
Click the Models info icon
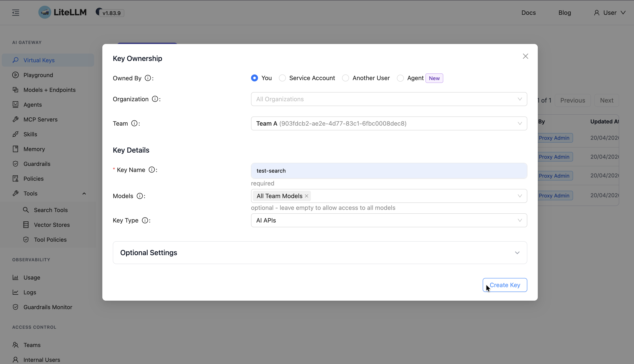tap(140, 196)
